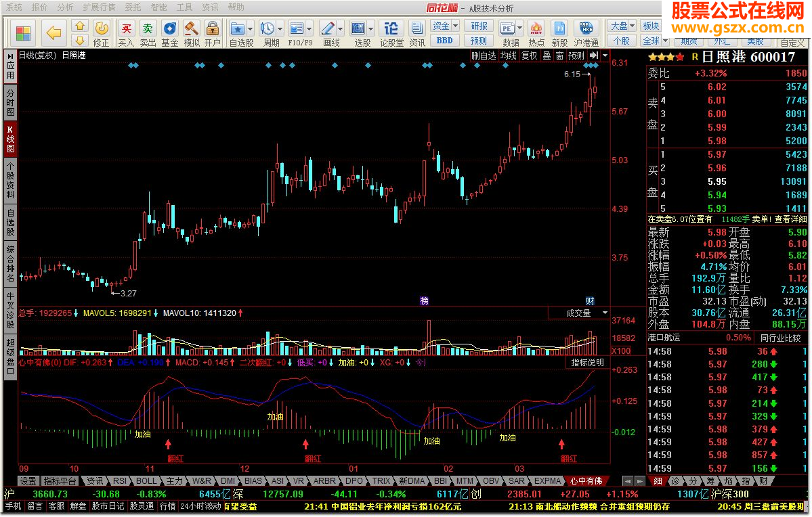
Task: Go back with the yellow left arrow
Action: (54, 34)
